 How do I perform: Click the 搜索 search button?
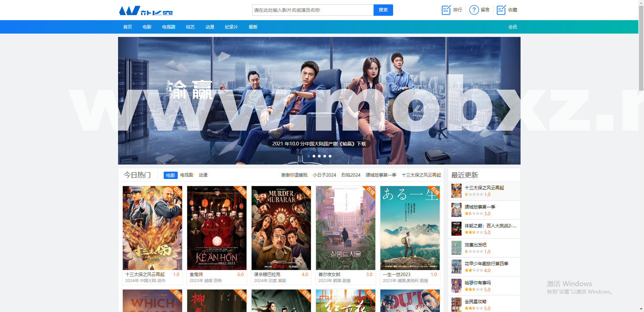coord(383,10)
